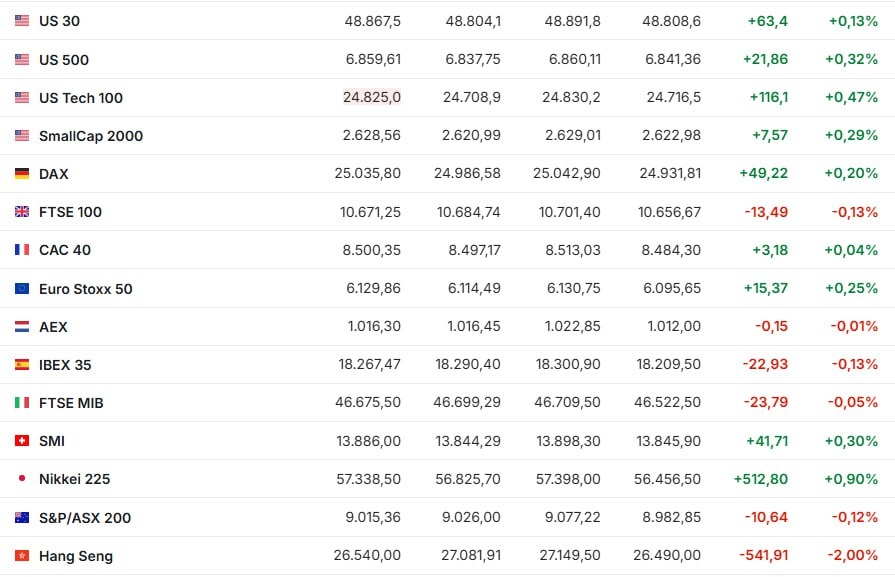Viewport: 895px width, 577px height.
Task: Open the SmallCap 2000 index link
Action: [91, 136]
